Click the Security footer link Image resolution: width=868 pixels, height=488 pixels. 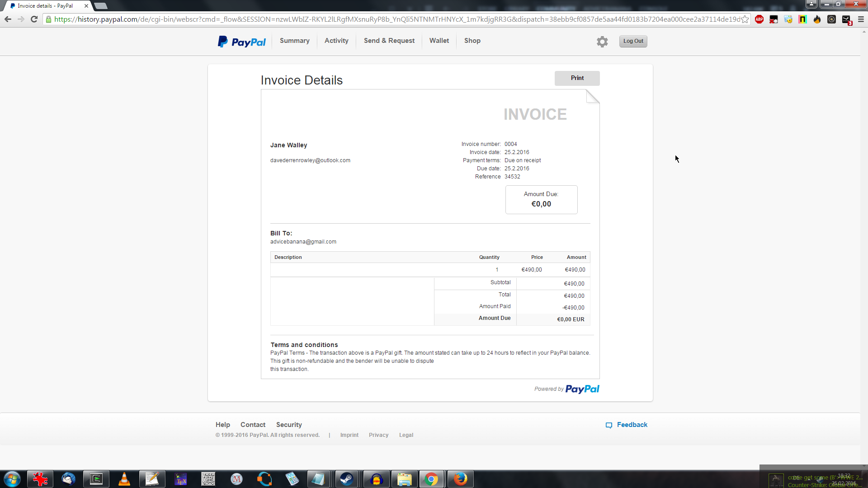[x=289, y=425]
